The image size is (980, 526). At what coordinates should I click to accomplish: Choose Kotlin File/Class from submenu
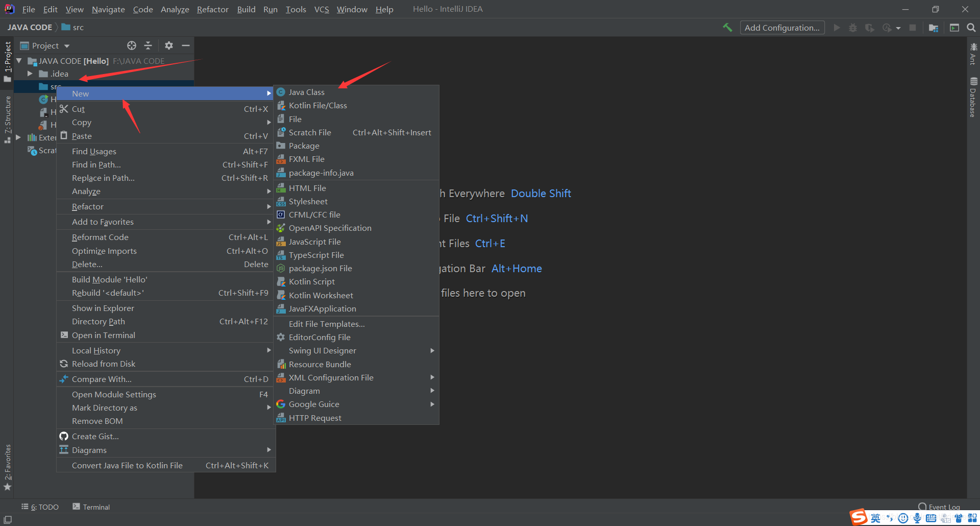tap(356, 105)
